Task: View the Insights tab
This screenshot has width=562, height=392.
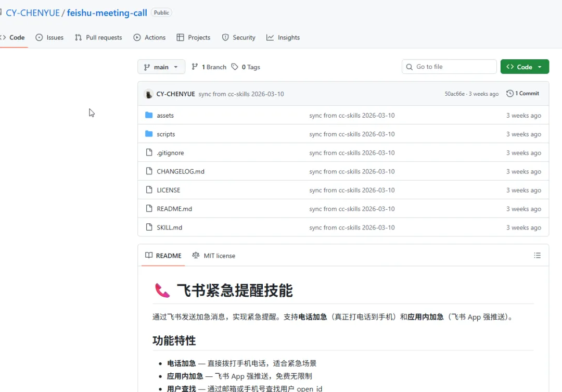Action: [x=283, y=37]
